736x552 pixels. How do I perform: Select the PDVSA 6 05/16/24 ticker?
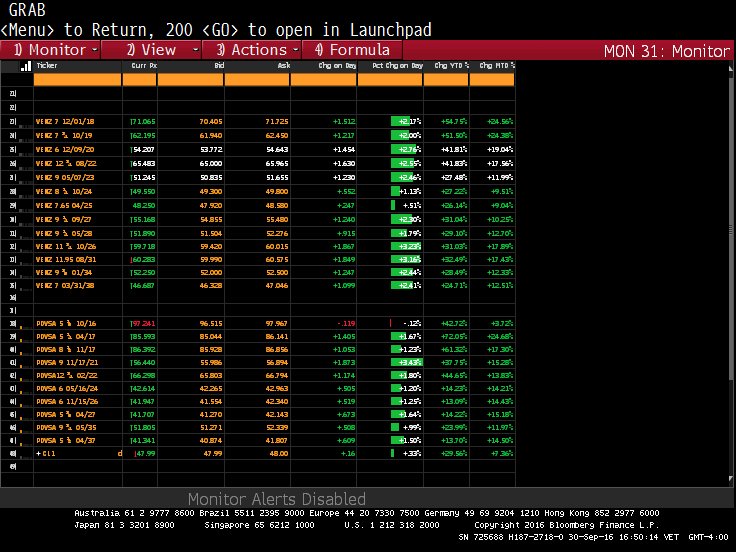coord(67,389)
